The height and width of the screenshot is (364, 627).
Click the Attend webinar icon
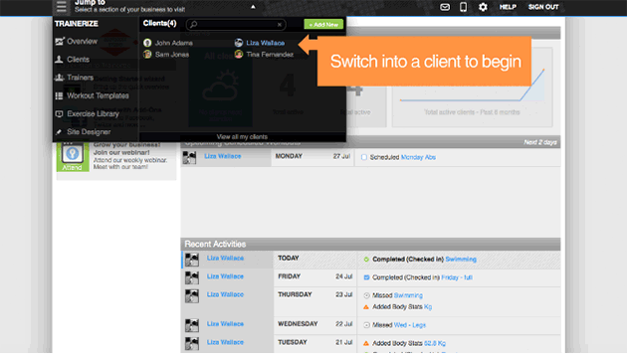tap(72, 156)
